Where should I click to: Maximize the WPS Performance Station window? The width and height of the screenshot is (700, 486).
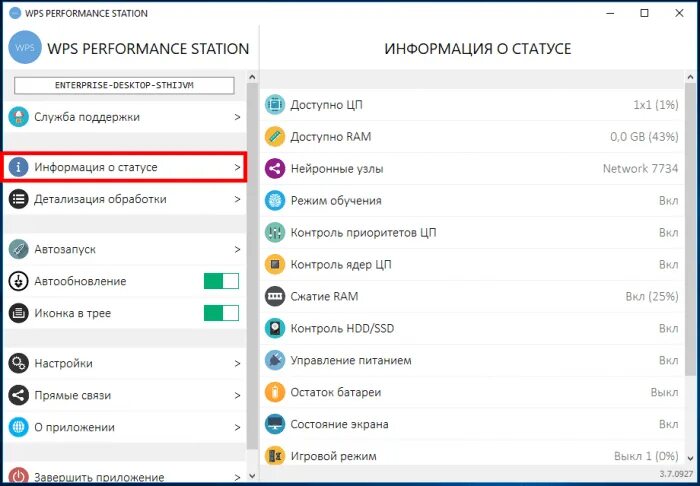click(x=644, y=13)
